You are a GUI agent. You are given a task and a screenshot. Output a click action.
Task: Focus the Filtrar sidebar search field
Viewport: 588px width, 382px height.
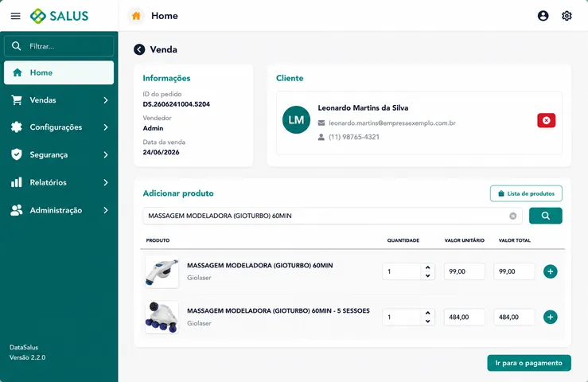(59, 46)
